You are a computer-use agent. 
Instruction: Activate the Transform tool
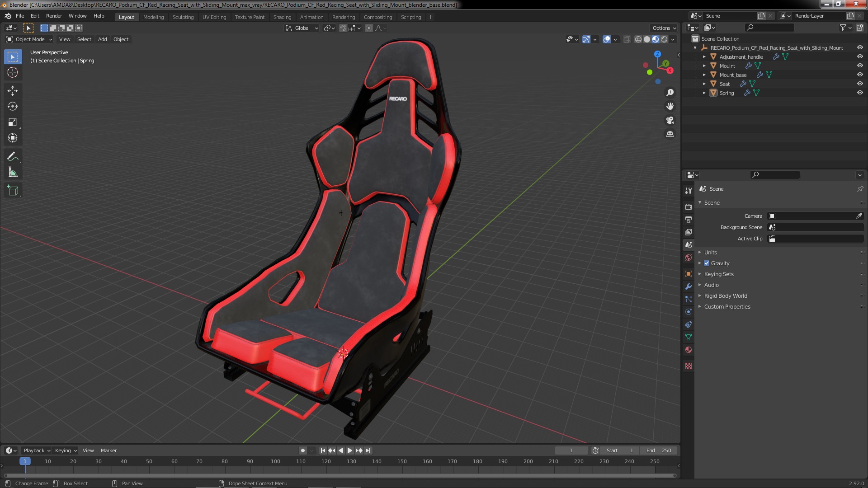click(13, 138)
